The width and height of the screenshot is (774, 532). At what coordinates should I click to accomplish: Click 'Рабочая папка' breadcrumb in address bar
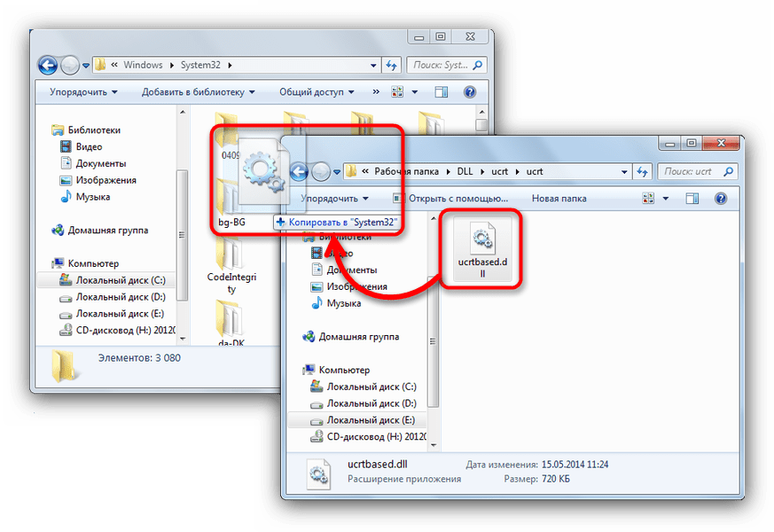[406, 171]
